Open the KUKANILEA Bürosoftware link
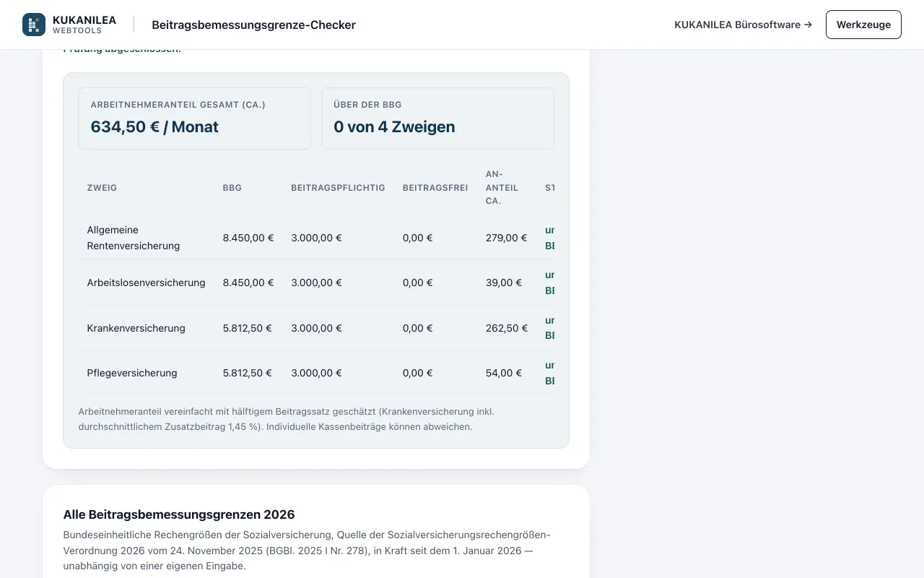This screenshot has width=924, height=578. tap(743, 25)
